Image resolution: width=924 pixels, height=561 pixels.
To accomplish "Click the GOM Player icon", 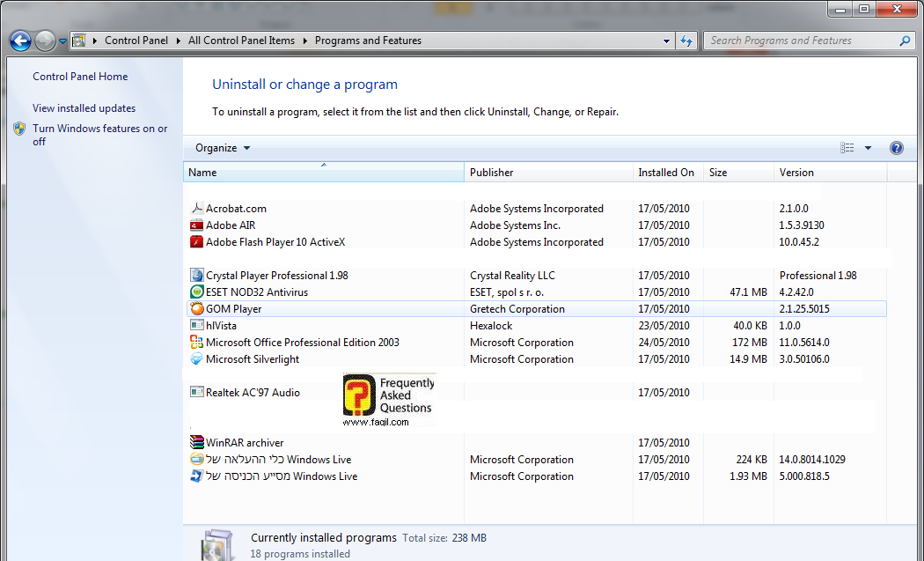I will 197,309.
